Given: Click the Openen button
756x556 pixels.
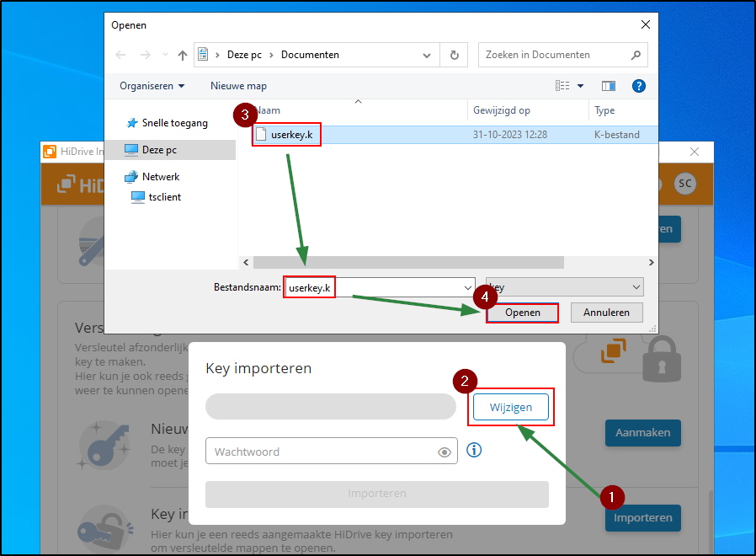Looking at the screenshot, I should click(522, 313).
